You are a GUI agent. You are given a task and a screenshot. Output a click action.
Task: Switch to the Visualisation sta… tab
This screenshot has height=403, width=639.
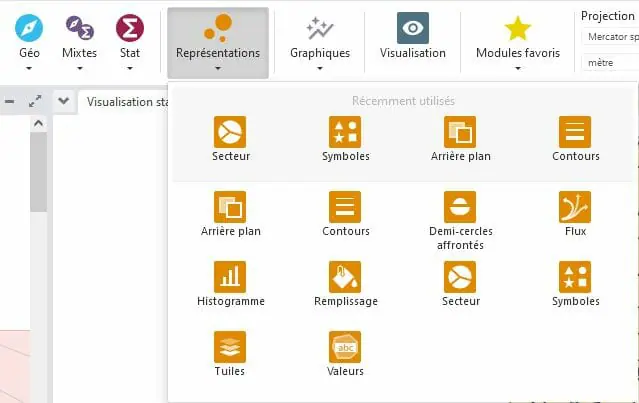(x=127, y=101)
